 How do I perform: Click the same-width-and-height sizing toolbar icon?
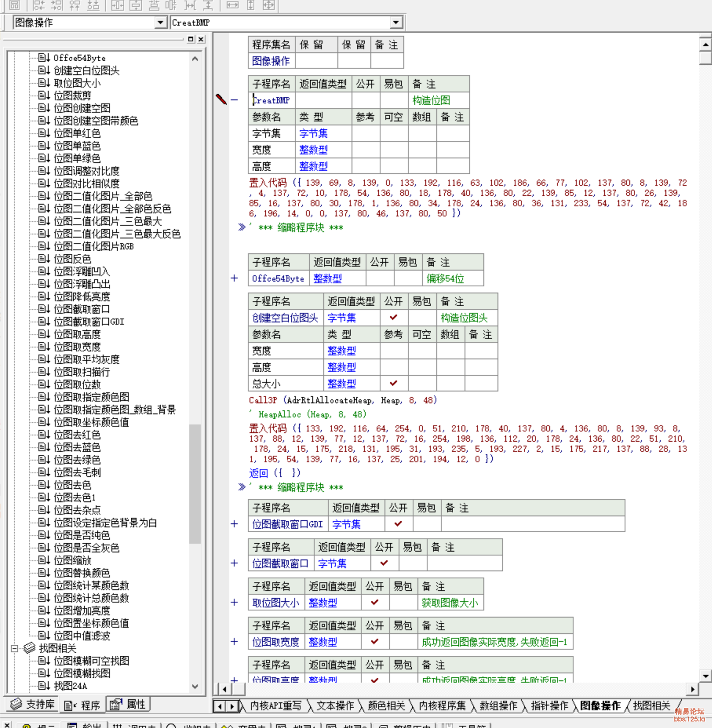pos(268,5)
